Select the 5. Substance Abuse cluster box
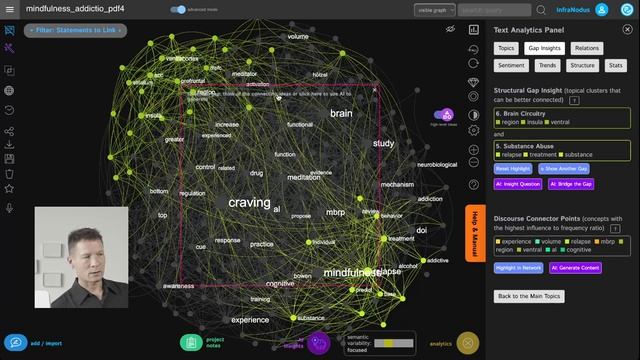This screenshot has height=360, width=640. pos(562,150)
